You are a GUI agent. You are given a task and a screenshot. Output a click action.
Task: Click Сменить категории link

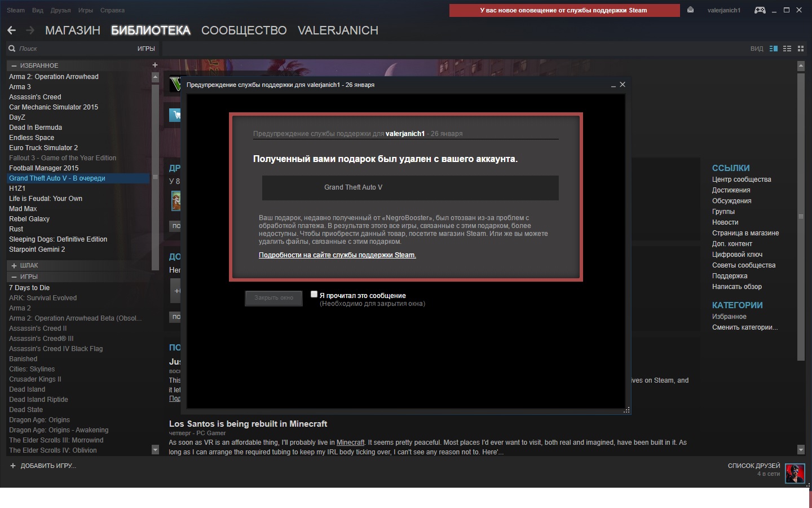[745, 327]
